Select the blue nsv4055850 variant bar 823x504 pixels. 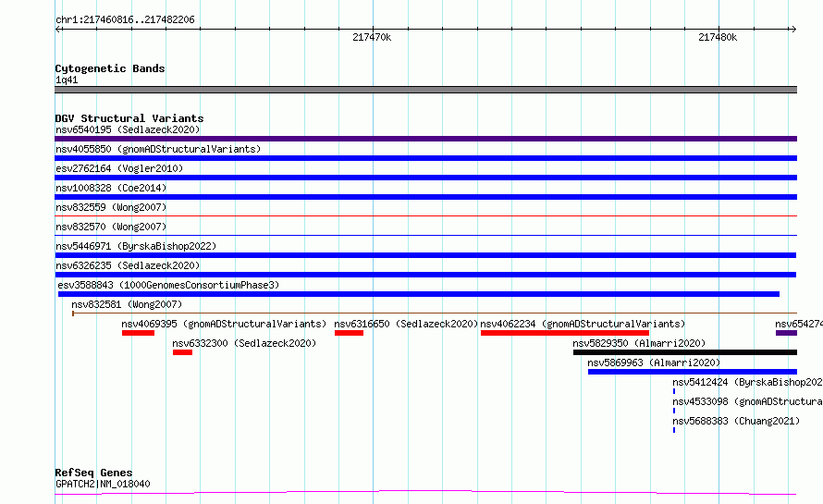click(425, 158)
